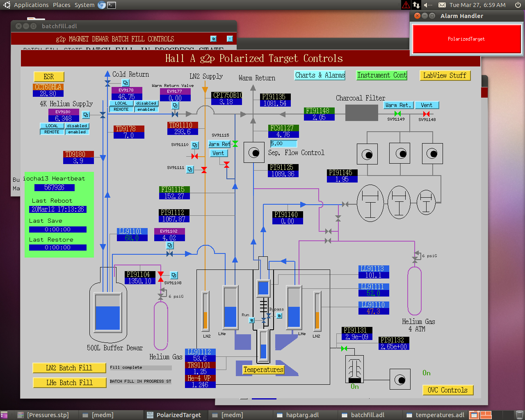Click the roughing pump symbol left of OVC Controls

400,379
